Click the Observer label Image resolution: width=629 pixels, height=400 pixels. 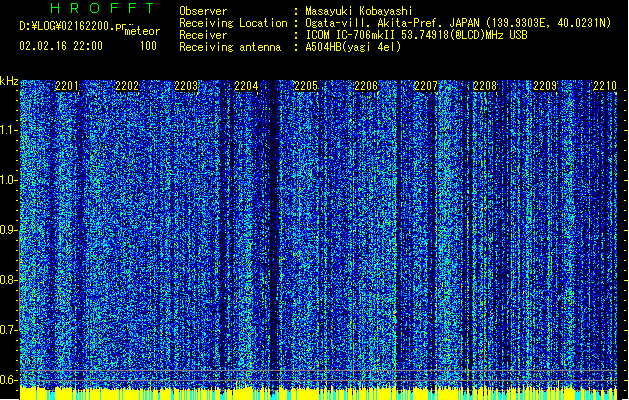tap(203, 11)
